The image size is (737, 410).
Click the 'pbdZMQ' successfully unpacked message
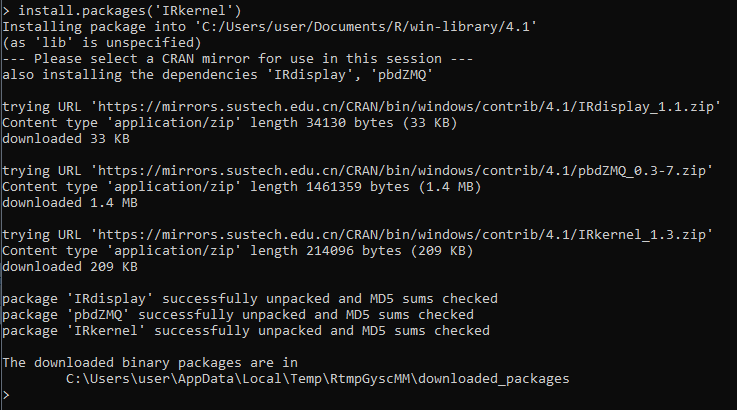pyautogui.click(x=238, y=315)
